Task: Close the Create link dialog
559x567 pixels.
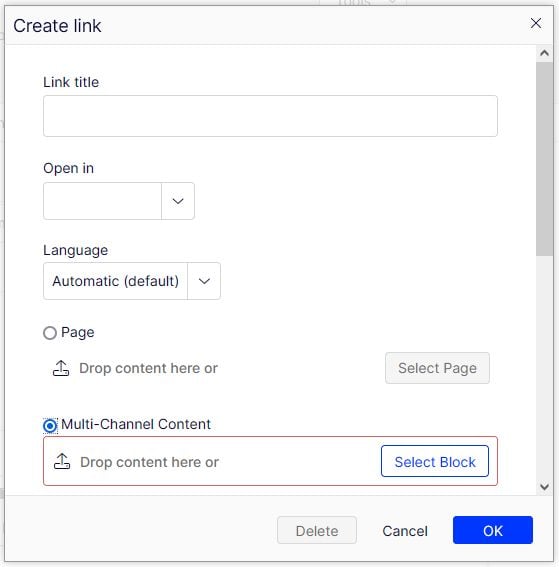Action: coord(535,24)
